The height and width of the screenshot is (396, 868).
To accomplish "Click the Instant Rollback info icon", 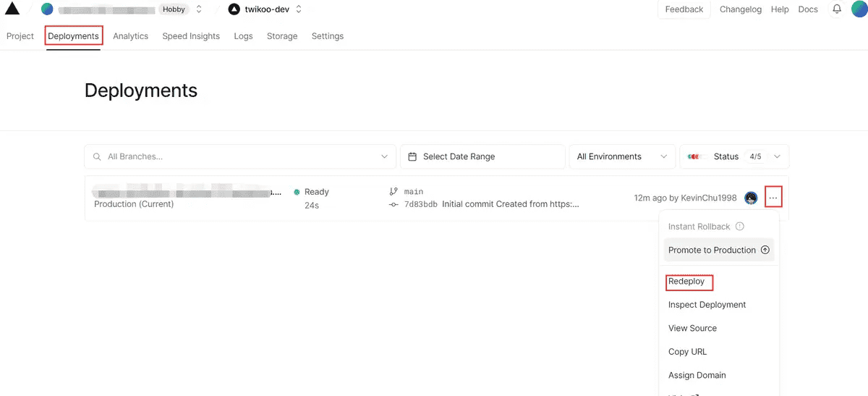I will coord(739,227).
